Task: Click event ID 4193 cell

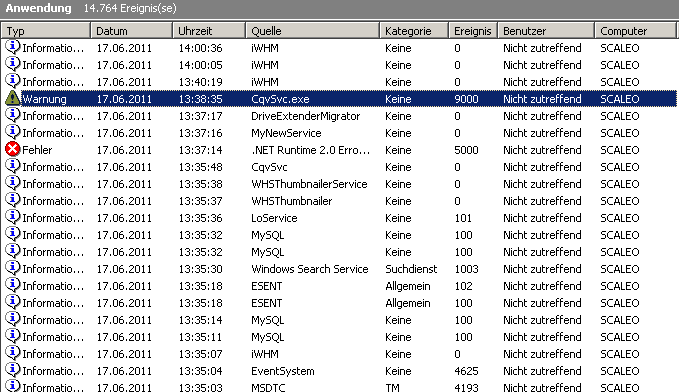Action: tap(466, 387)
